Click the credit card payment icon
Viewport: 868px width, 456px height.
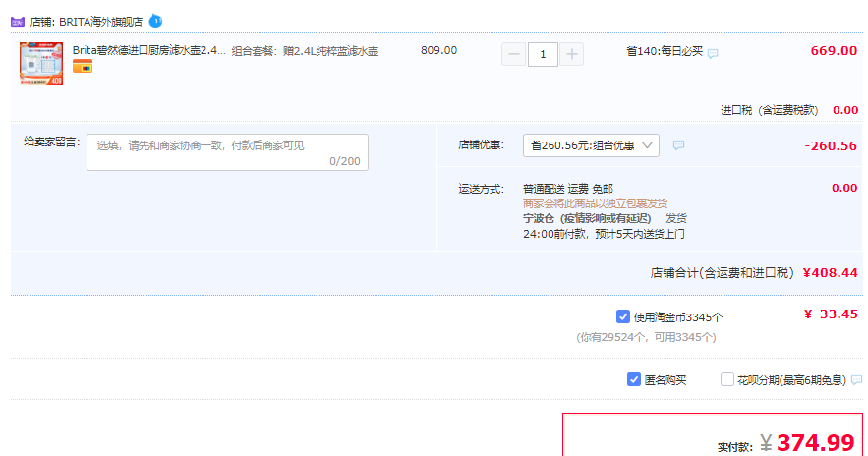tap(83, 67)
